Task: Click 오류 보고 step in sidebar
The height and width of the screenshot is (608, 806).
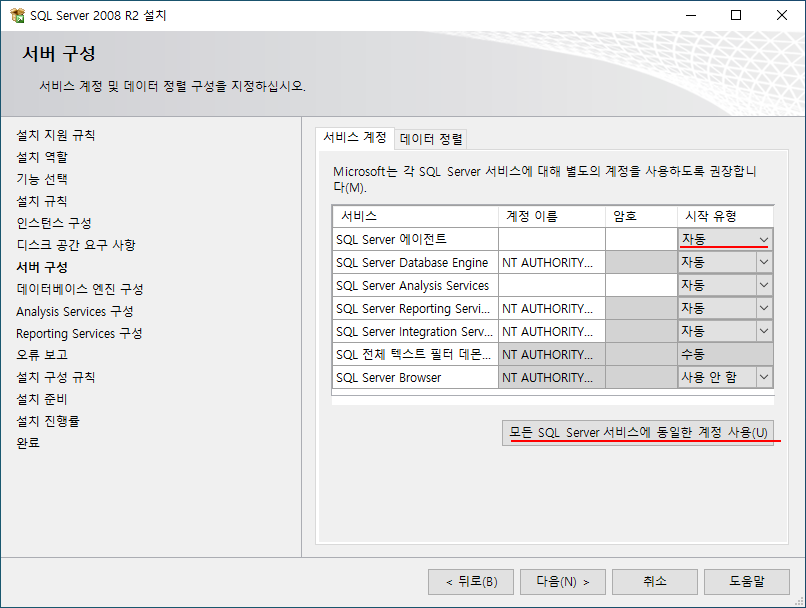Action: [42, 355]
